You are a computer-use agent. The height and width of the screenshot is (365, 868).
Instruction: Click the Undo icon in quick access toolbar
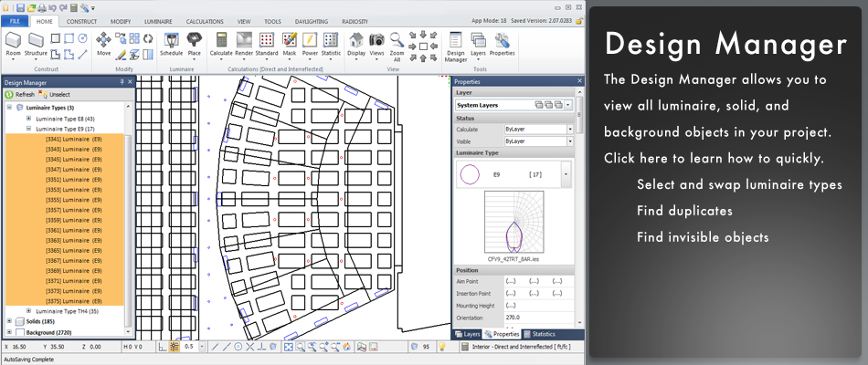coord(53,7)
